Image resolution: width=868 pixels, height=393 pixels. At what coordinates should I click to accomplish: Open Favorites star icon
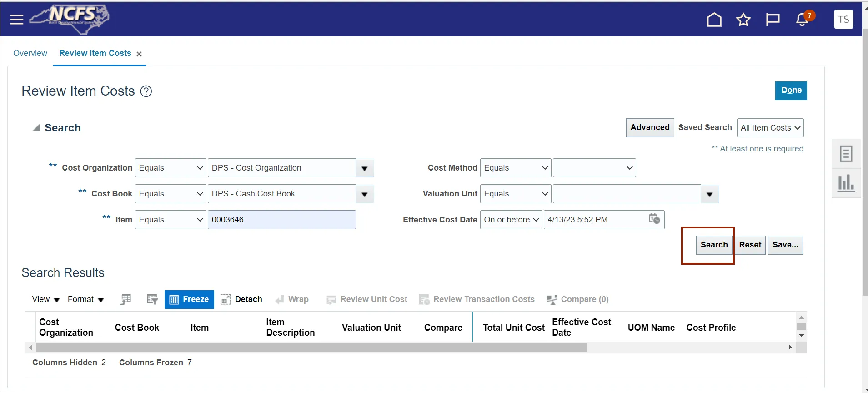(x=743, y=20)
